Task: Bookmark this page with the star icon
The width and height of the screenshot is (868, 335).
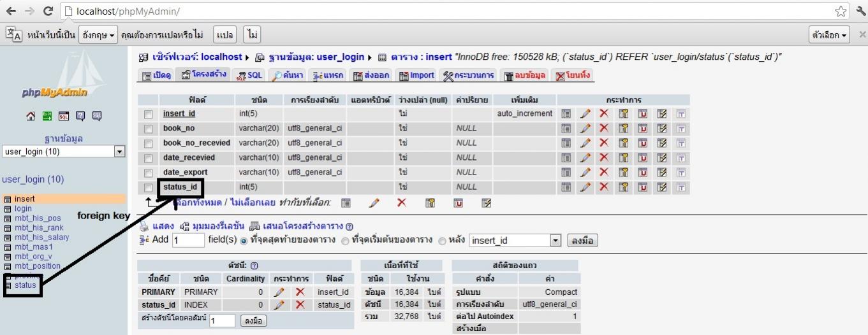Action: click(x=841, y=11)
